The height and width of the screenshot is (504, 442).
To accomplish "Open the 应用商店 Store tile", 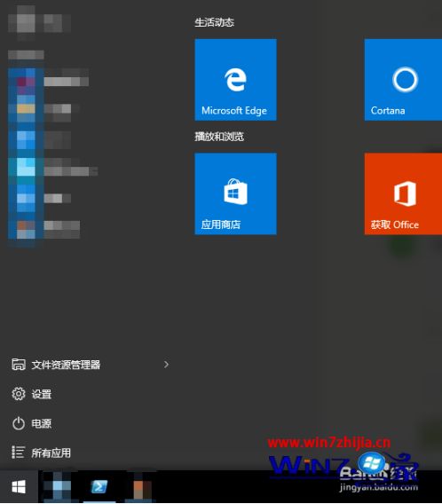I will 235,193.
